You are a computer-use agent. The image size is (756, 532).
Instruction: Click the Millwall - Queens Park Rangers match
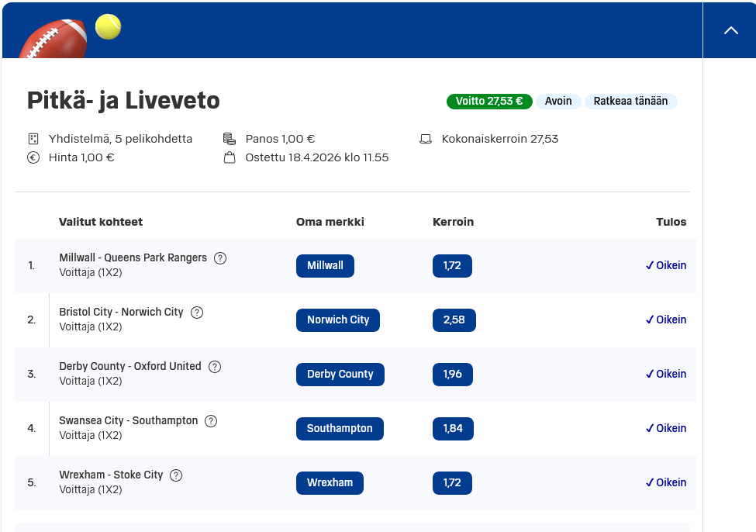tap(133, 258)
